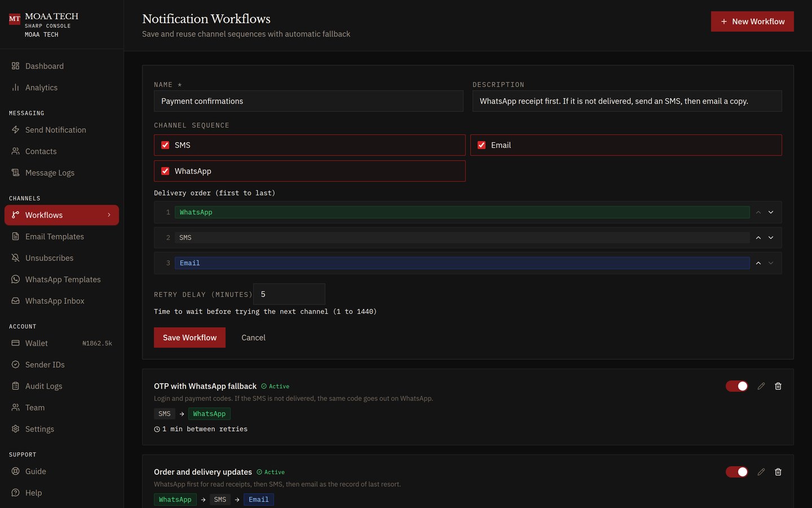Move SMS up in delivery order
Screen dimensions: 812x508
tap(758, 238)
